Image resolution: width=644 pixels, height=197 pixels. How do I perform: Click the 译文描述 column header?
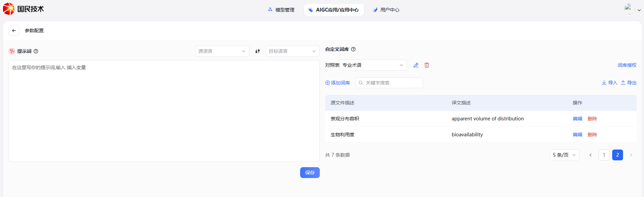(461, 103)
